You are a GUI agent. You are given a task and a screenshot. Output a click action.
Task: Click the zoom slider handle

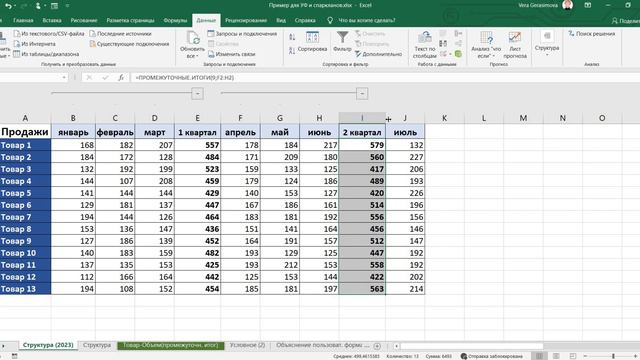[x=613, y=356]
